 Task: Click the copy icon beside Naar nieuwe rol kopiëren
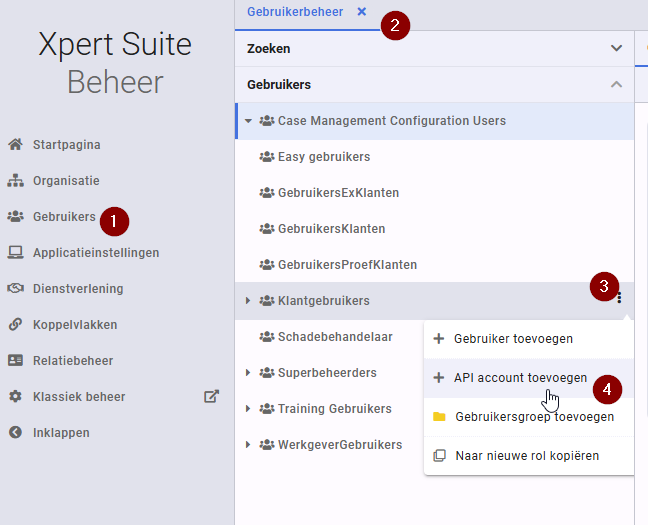pos(439,456)
